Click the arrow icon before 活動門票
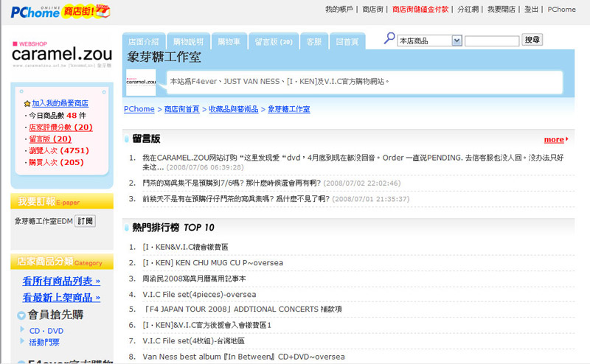The image size is (590, 364). (x=22, y=341)
